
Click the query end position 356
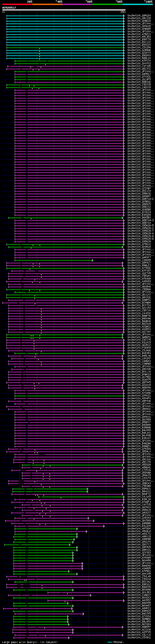tap(122, 12)
